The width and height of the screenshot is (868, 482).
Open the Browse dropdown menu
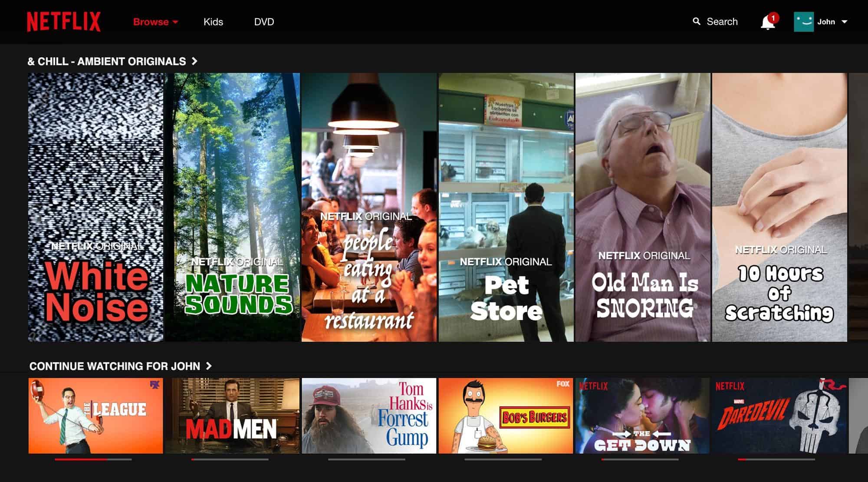(x=155, y=22)
